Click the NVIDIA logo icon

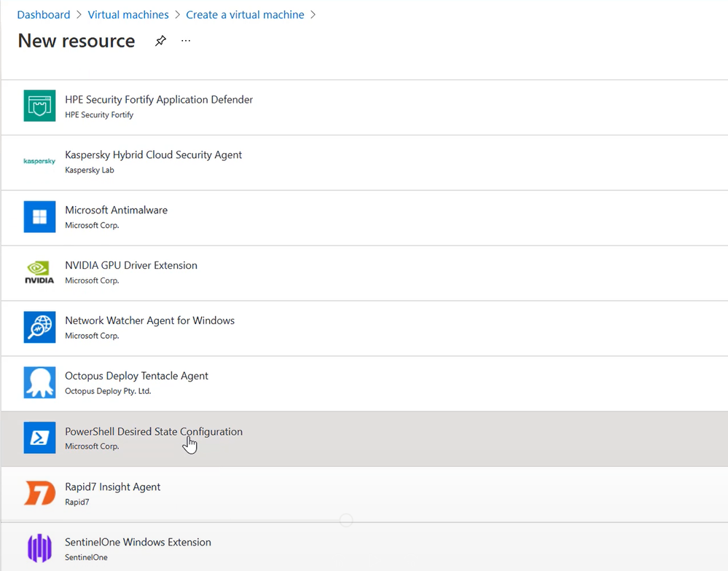39,272
